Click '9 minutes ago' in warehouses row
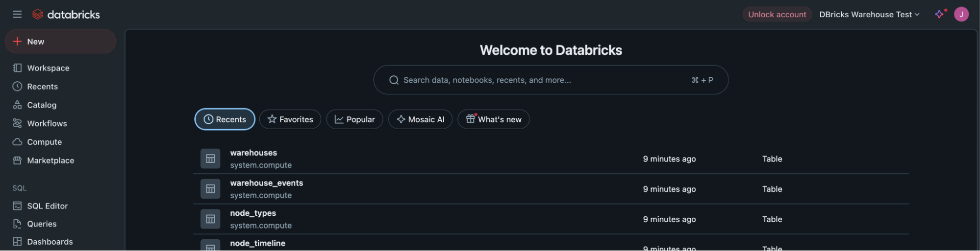The width and height of the screenshot is (980, 251). (x=669, y=159)
